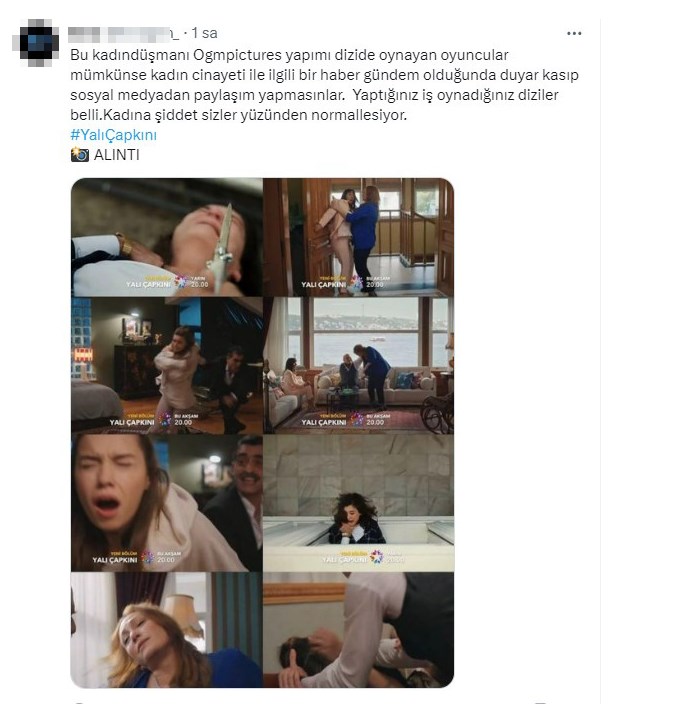Open the hair-grabbing scene thumbnail
This screenshot has width=678, height=707.
359,630
